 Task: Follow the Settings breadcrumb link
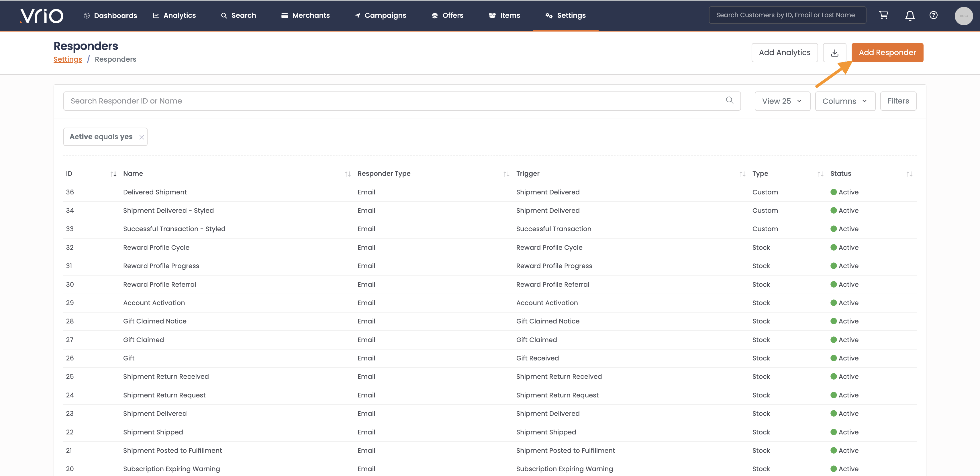68,59
